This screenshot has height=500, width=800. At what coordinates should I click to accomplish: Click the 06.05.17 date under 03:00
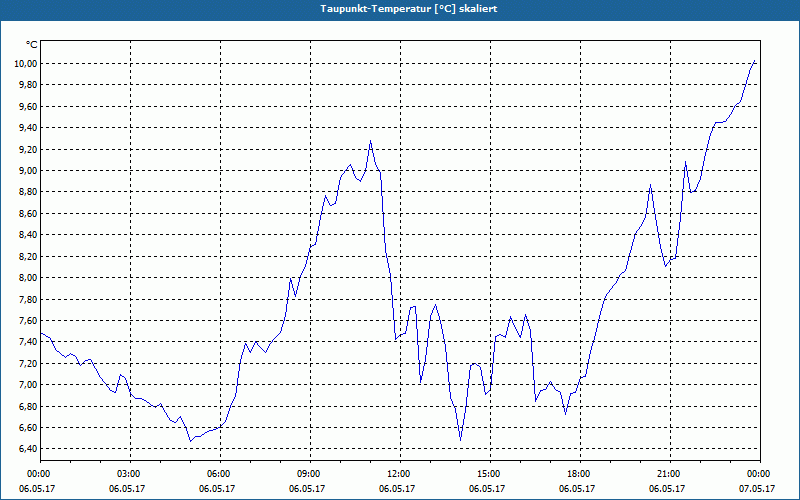(127, 489)
